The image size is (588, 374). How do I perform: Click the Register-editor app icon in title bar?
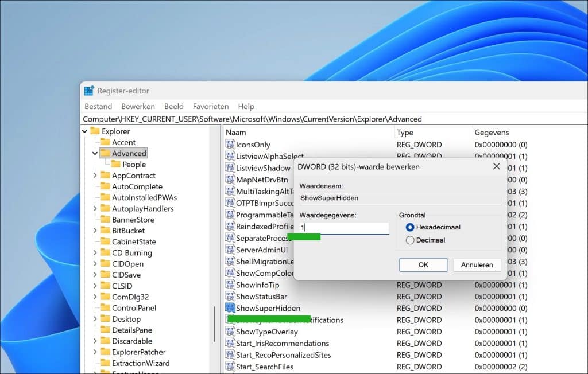[89, 90]
